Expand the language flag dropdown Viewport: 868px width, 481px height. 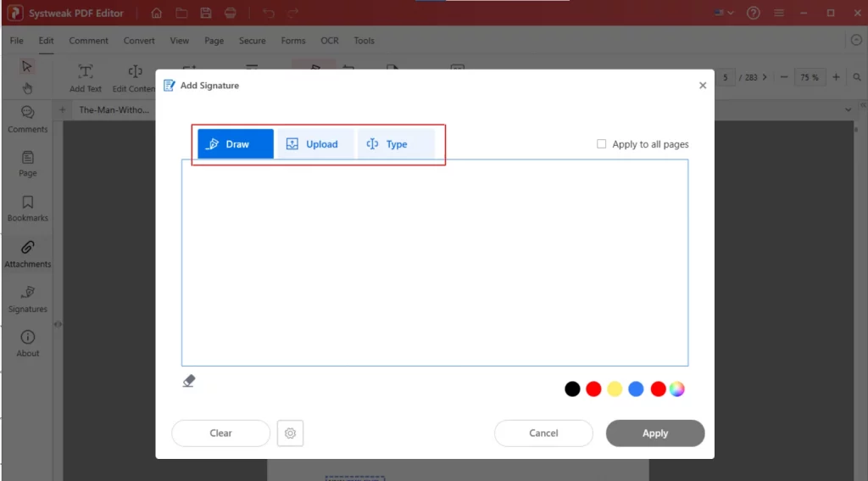[x=724, y=14]
